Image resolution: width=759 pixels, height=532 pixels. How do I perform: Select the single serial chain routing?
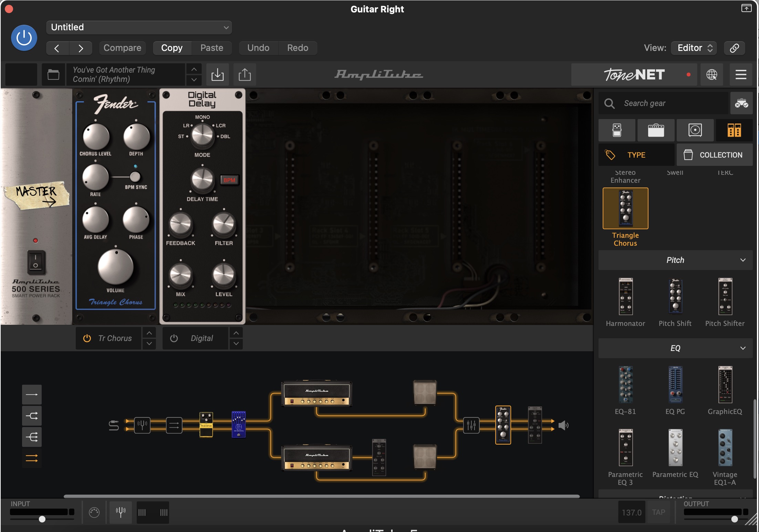[x=32, y=394]
